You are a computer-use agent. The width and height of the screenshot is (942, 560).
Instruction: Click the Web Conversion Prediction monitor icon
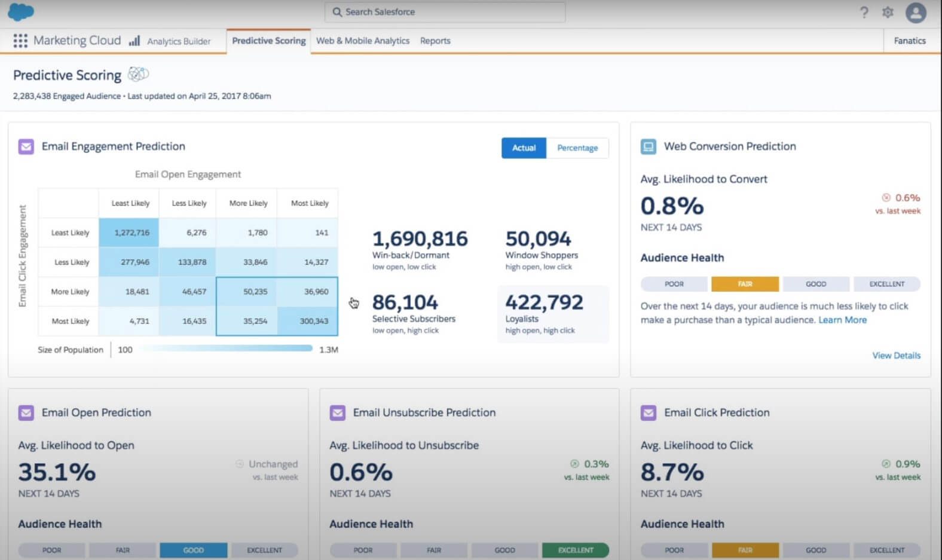click(649, 146)
